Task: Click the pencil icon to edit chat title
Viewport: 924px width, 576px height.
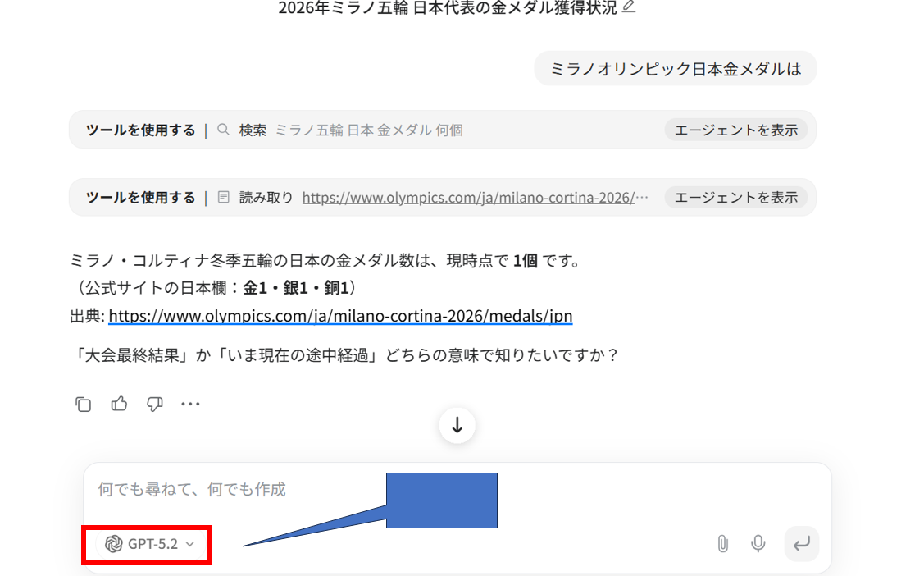Action: tap(629, 7)
